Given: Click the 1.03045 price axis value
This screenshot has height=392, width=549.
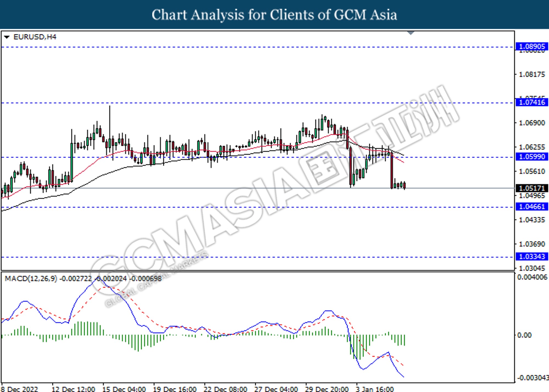Looking at the screenshot, I should 532,268.
